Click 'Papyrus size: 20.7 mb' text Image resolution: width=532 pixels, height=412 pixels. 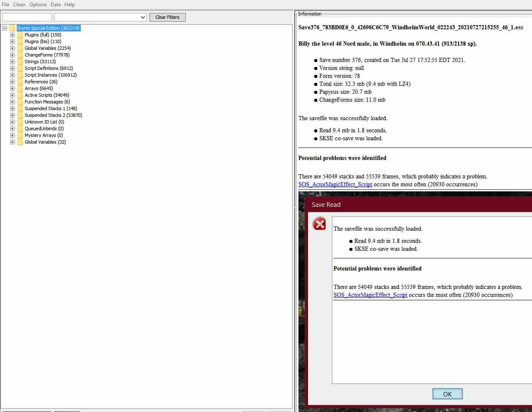345,92
